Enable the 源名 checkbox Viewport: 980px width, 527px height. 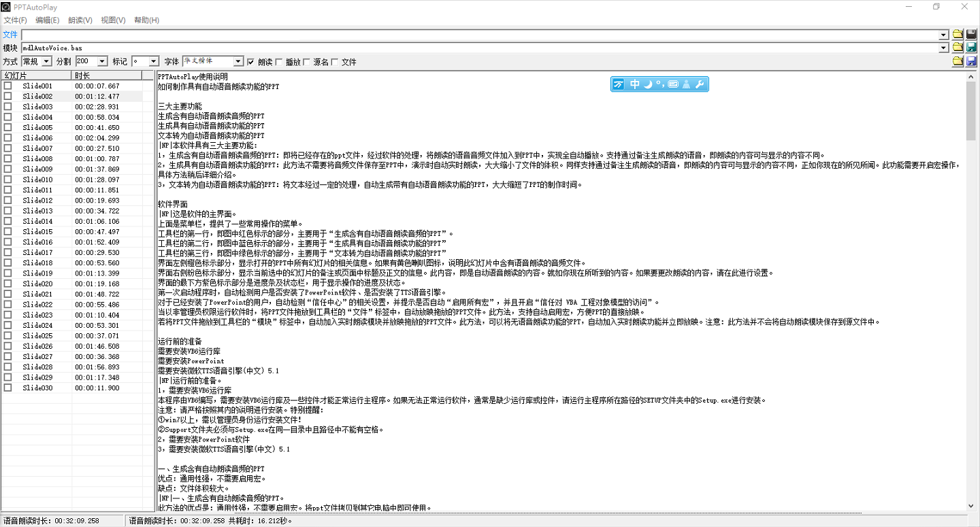pyautogui.click(x=306, y=62)
